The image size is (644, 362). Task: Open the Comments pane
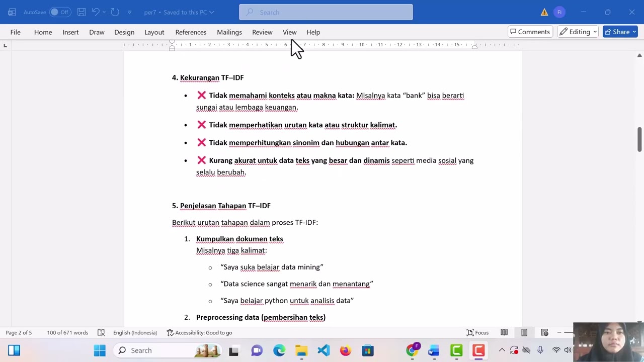530,32
